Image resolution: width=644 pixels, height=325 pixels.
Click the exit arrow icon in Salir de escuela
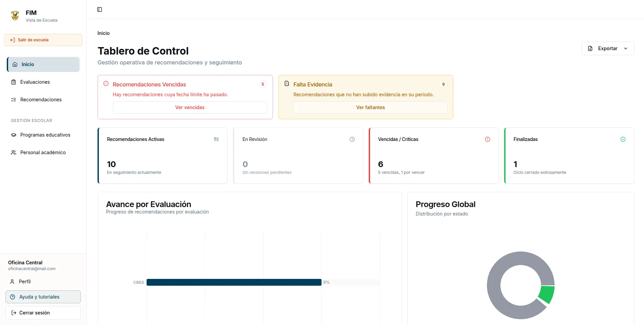(13, 40)
